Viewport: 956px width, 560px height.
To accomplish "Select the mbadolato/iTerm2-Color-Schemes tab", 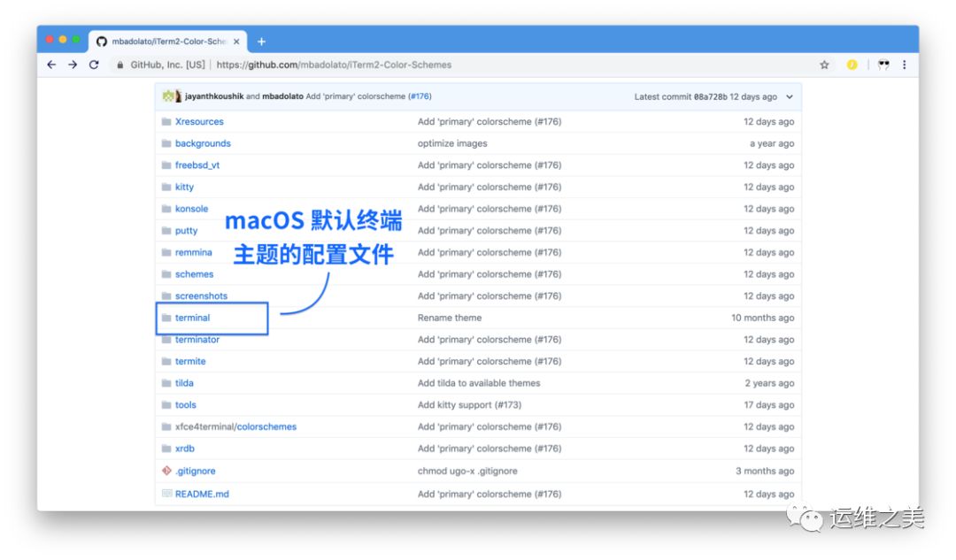I will tap(168, 42).
